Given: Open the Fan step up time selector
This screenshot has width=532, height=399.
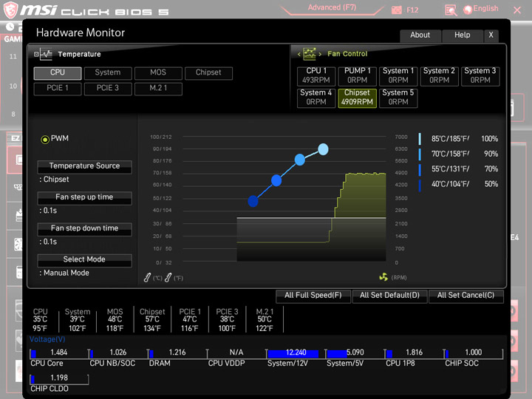Looking at the screenshot, I should click(x=84, y=198).
